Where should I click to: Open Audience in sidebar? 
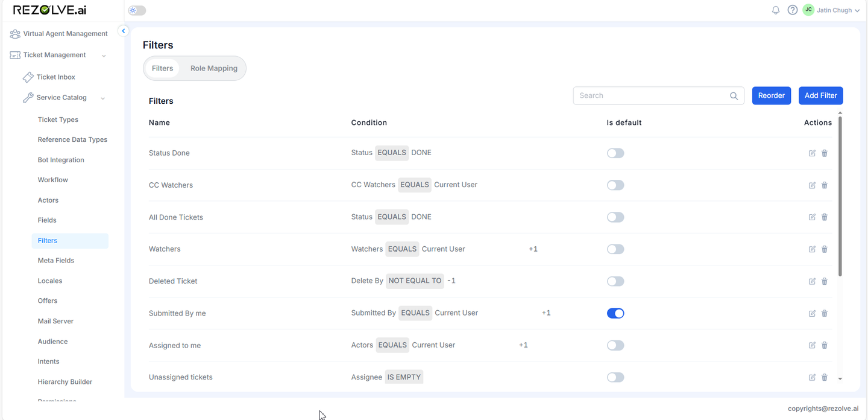click(x=52, y=342)
